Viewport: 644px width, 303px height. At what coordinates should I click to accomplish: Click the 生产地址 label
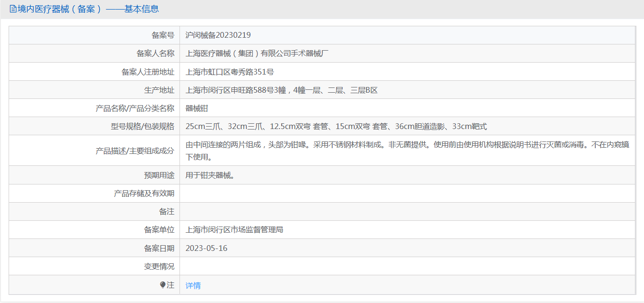pos(159,90)
